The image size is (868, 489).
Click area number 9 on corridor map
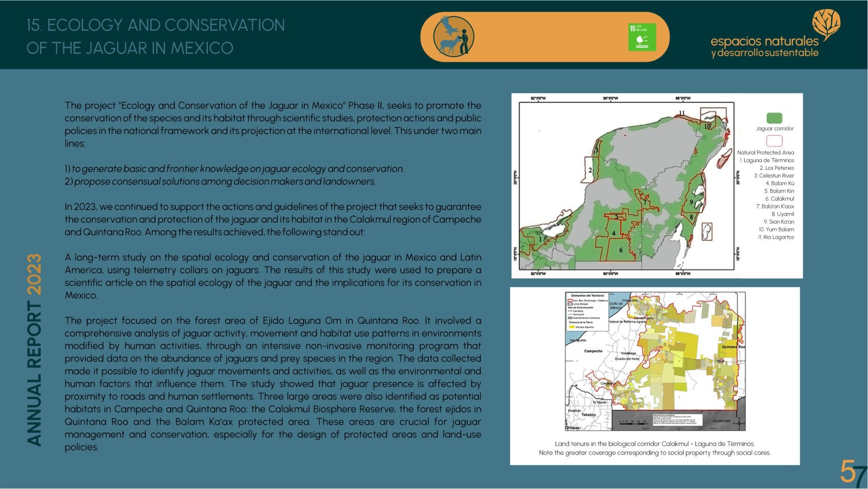pyautogui.click(x=691, y=202)
